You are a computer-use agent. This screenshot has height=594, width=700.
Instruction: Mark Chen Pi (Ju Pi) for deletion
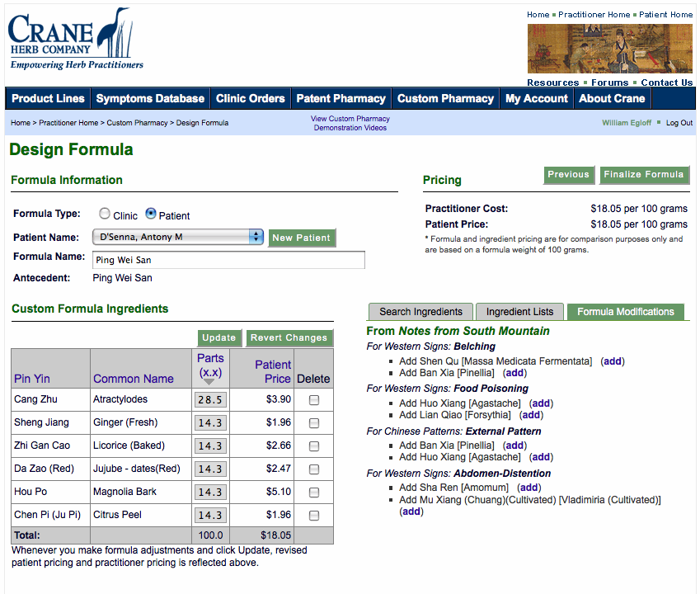314,516
